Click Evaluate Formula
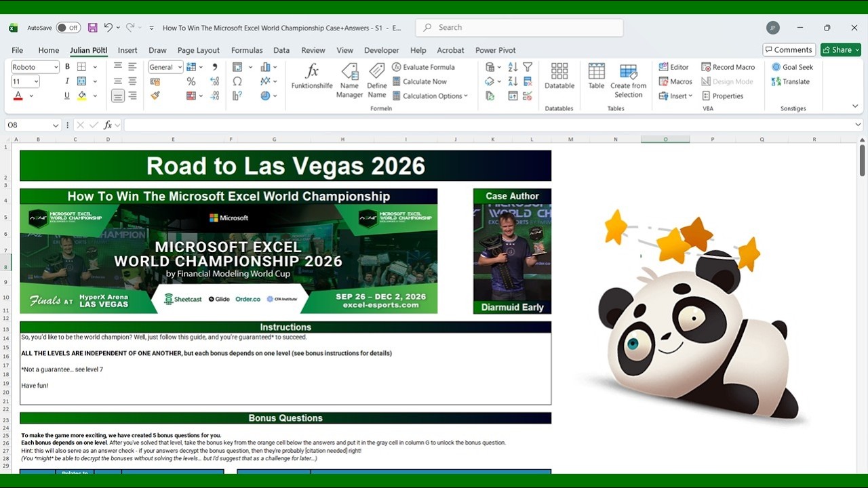 coord(423,67)
